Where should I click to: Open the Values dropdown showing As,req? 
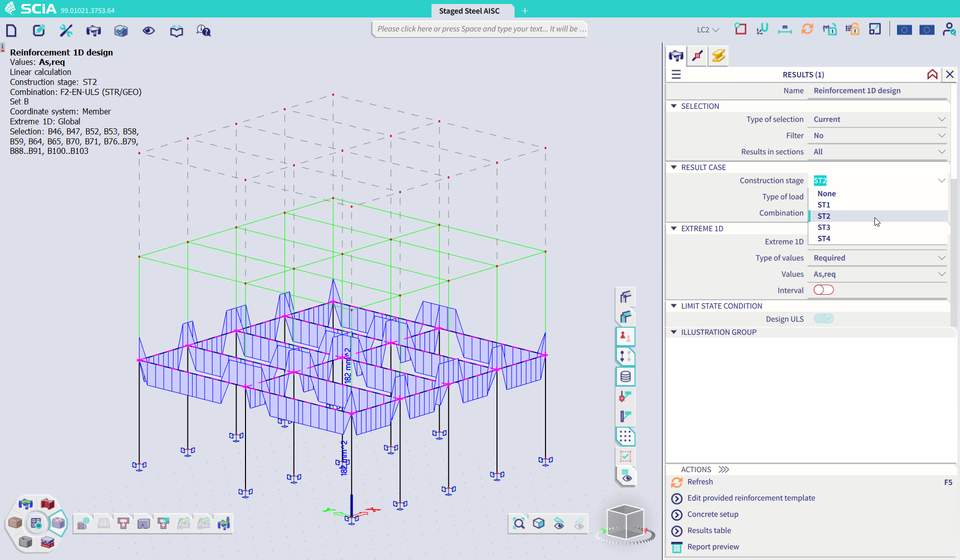click(877, 274)
